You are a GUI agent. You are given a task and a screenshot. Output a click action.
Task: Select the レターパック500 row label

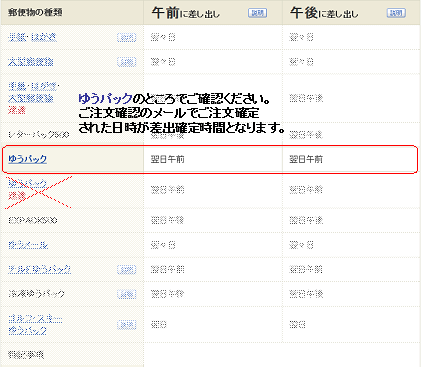click(x=39, y=135)
